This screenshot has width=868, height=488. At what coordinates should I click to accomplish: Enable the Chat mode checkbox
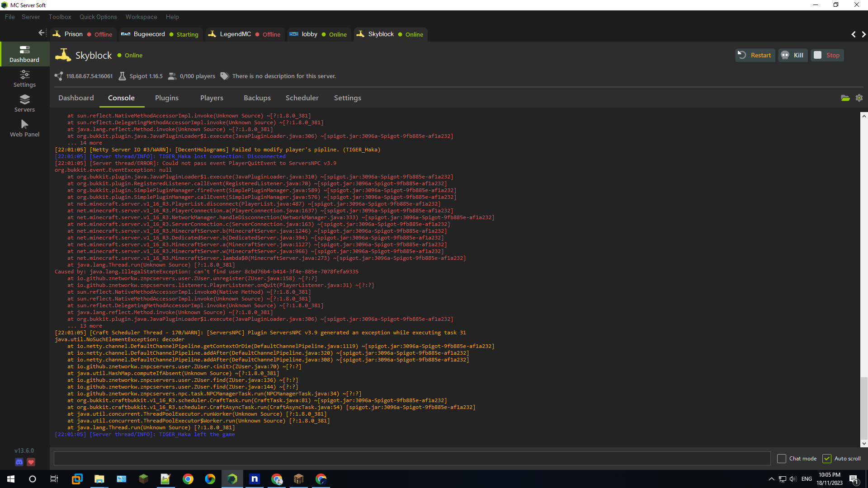point(782,459)
